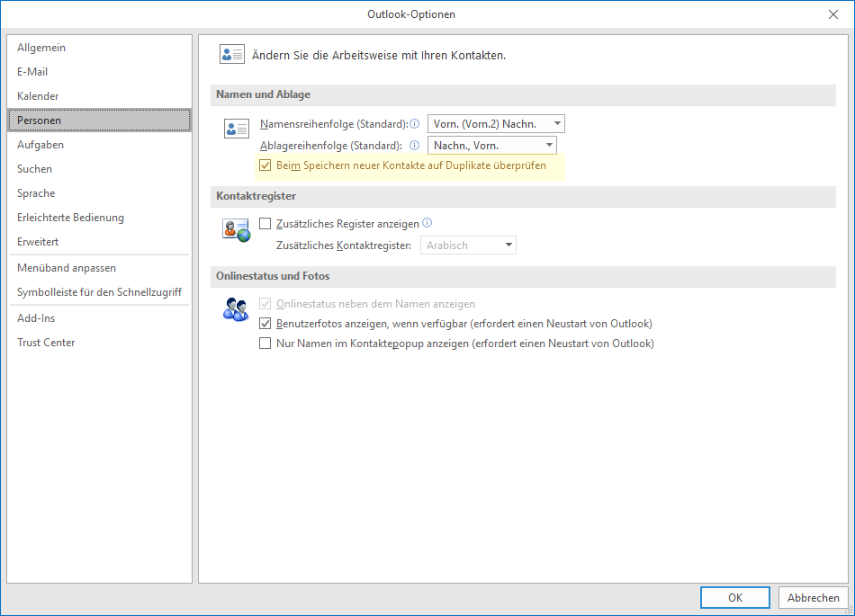The height and width of the screenshot is (616, 855).
Task: Open the Sprache category
Action: coord(99,192)
